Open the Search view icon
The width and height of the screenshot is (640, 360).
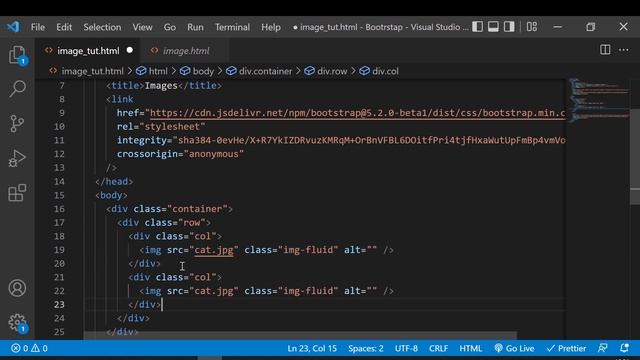[x=17, y=89]
